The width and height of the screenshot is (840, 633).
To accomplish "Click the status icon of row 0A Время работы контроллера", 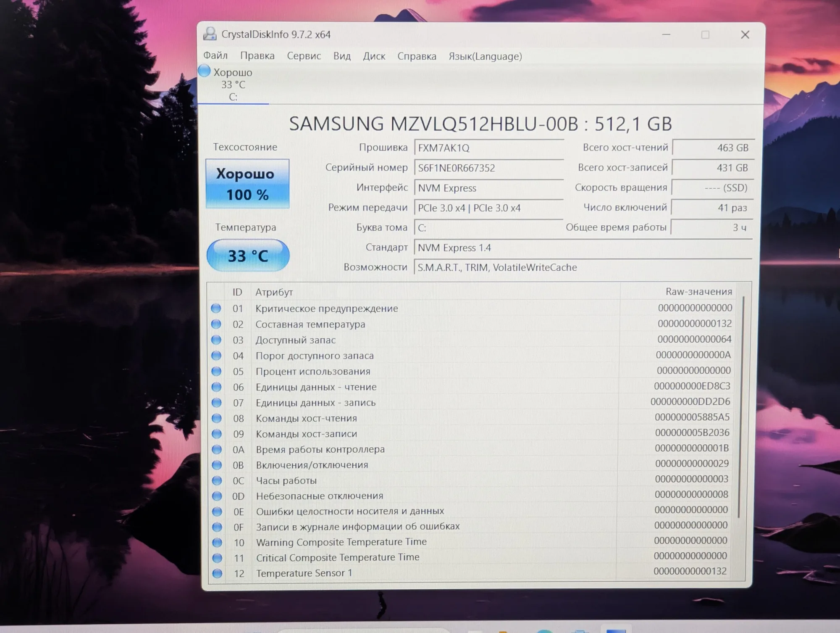I will 217,449.
